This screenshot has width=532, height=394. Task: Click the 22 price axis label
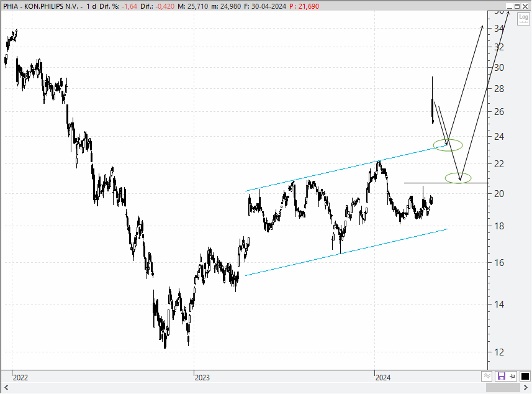pyautogui.click(x=499, y=163)
